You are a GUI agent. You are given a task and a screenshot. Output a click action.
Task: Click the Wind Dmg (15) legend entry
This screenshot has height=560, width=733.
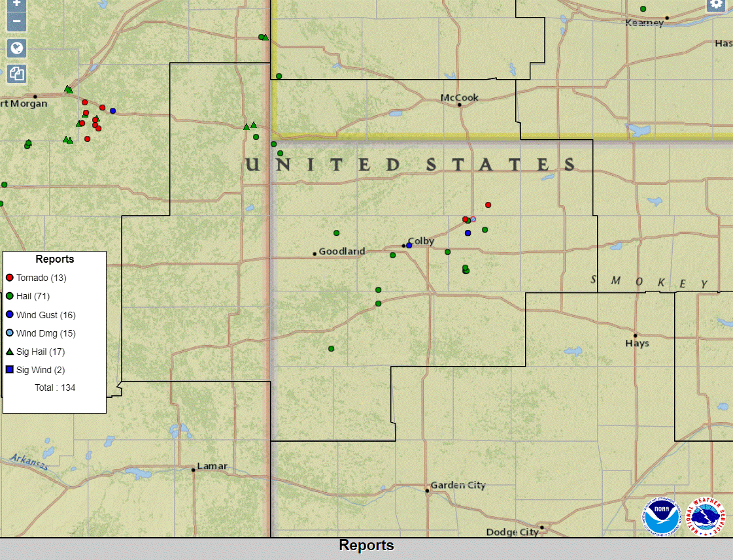41,333
